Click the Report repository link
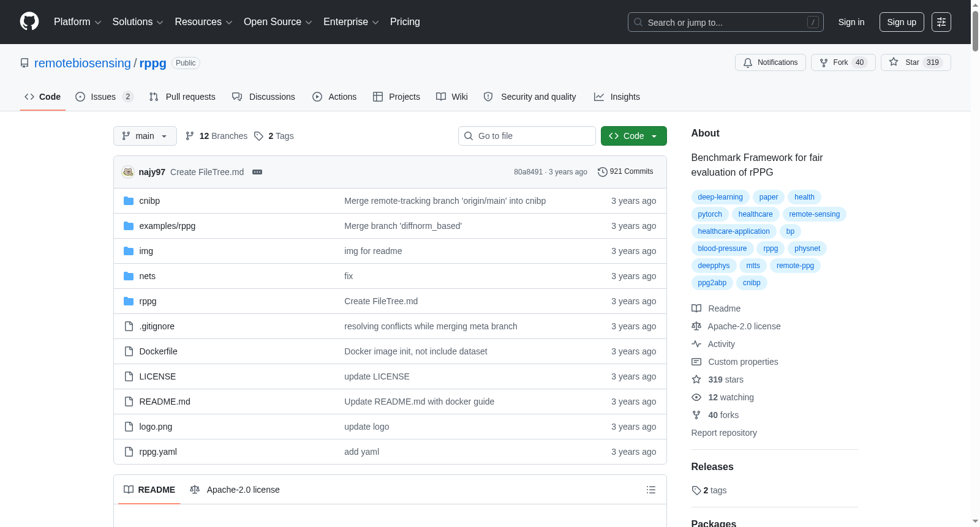 724,433
